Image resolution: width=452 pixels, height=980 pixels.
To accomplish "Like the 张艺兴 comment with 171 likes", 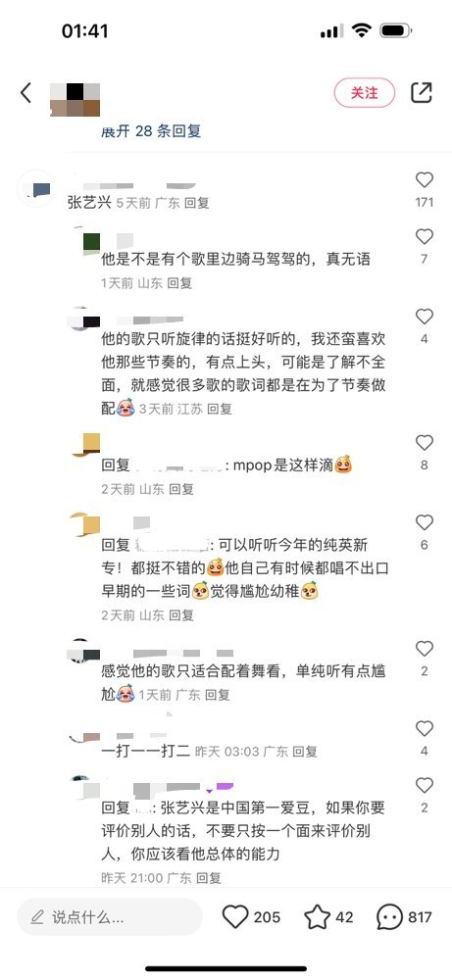I will tap(424, 180).
